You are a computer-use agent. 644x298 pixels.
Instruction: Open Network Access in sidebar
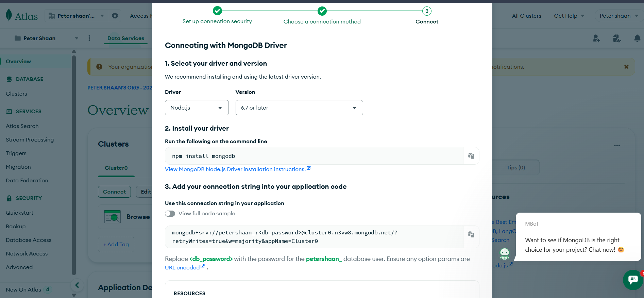(x=27, y=254)
